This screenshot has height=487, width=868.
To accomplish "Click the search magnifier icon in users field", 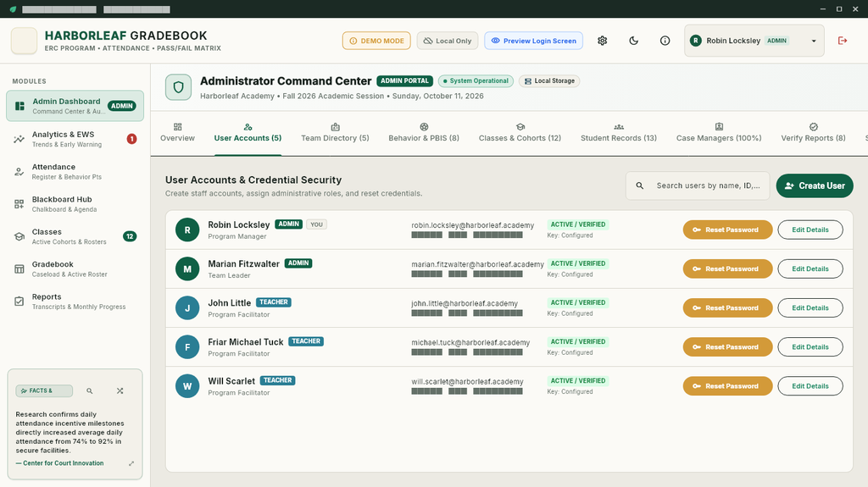I will [640, 186].
